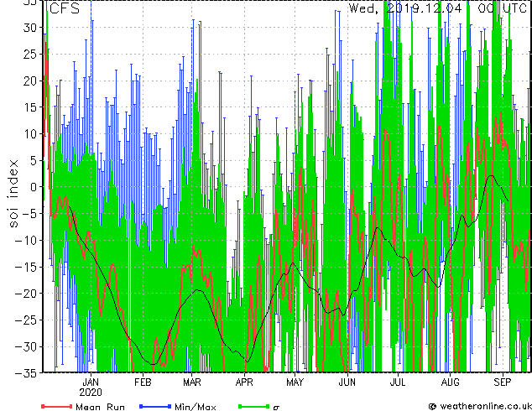The image size is (532, 411).
Task: Click the '0' y-axis value
Action: 34,187
